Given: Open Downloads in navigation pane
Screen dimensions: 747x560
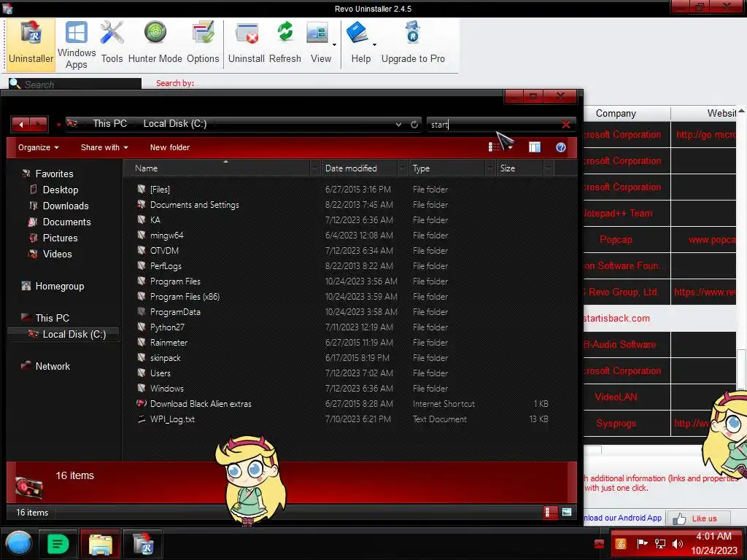Looking at the screenshot, I should pos(65,206).
